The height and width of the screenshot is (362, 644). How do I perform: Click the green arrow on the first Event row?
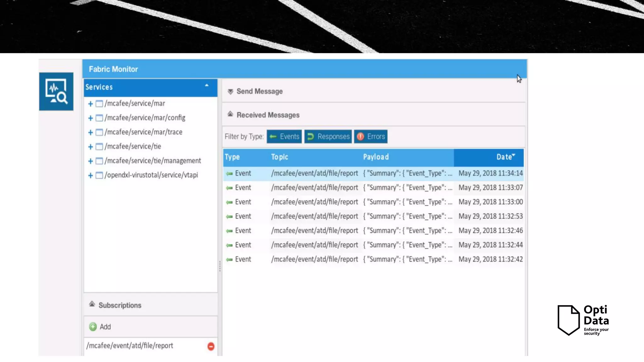(229, 173)
